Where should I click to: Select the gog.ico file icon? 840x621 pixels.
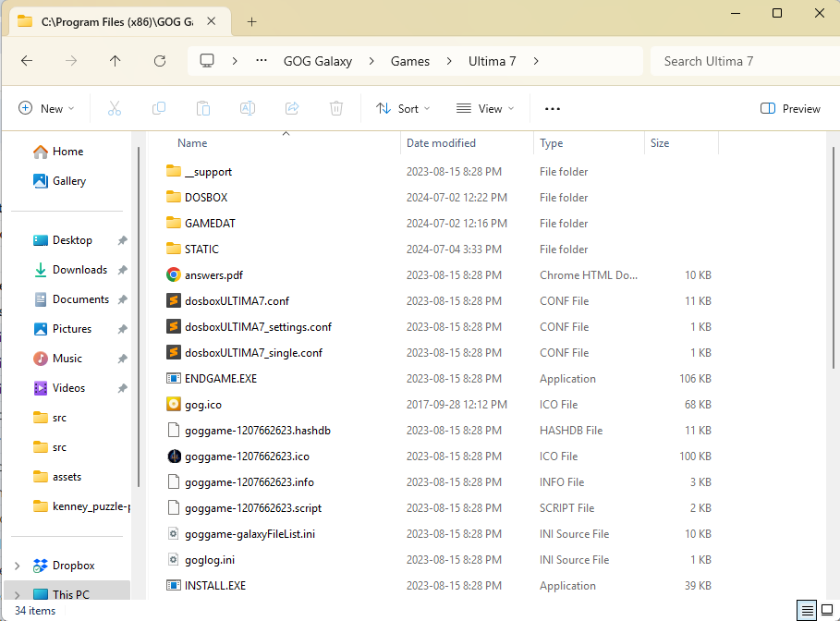click(173, 404)
